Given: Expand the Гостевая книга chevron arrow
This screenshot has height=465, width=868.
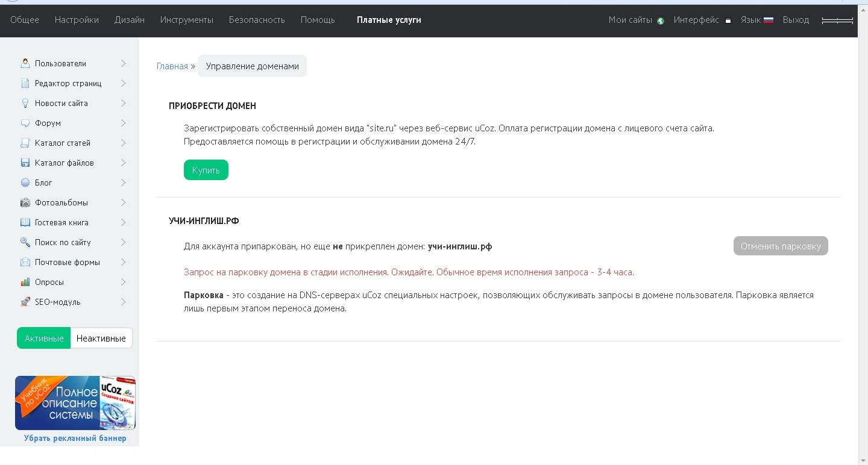Looking at the screenshot, I should pyautogui.click(x=123, y=222).
